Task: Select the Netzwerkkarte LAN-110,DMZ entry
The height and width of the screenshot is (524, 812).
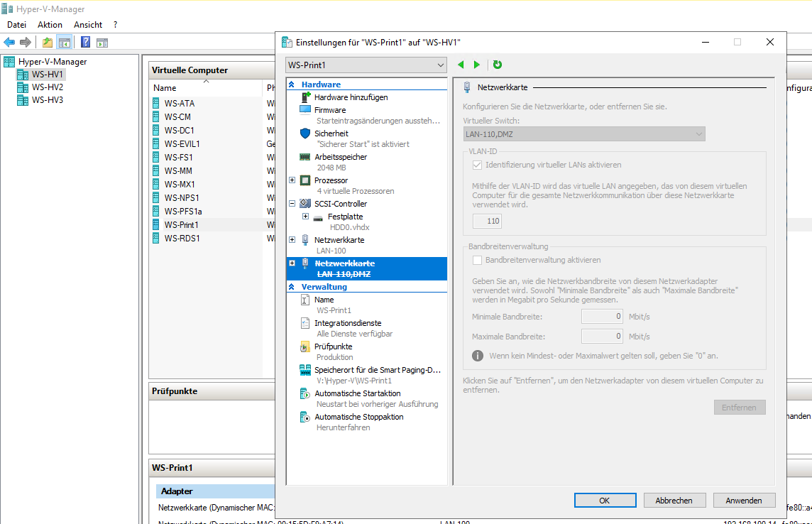Action: (x=367, y=268)
